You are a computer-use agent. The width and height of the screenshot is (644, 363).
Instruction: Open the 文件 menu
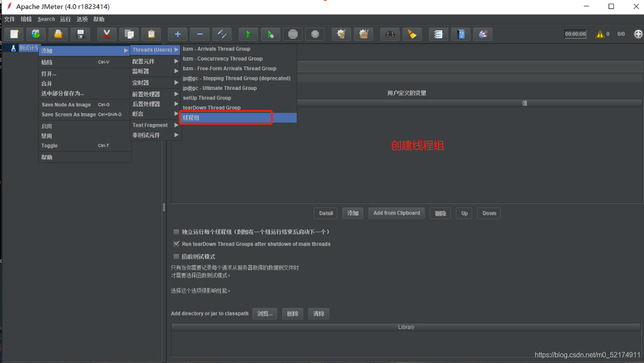click(9, 19)
